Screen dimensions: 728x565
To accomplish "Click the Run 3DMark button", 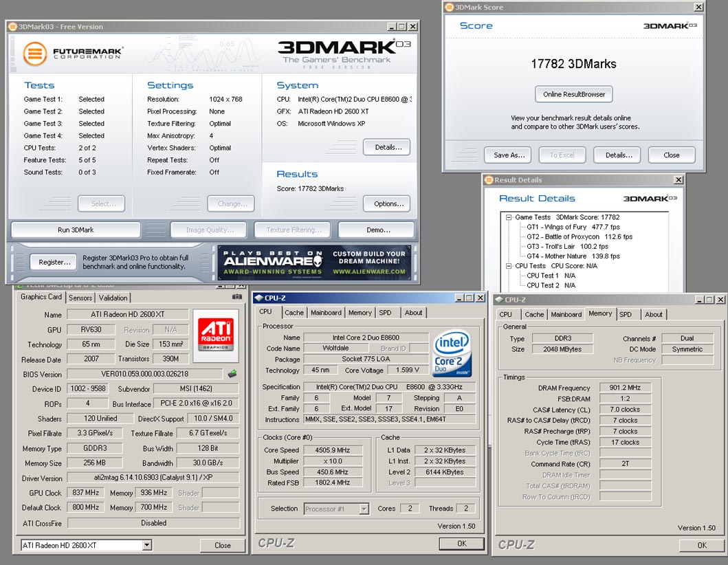I will [x=76, y=230].
